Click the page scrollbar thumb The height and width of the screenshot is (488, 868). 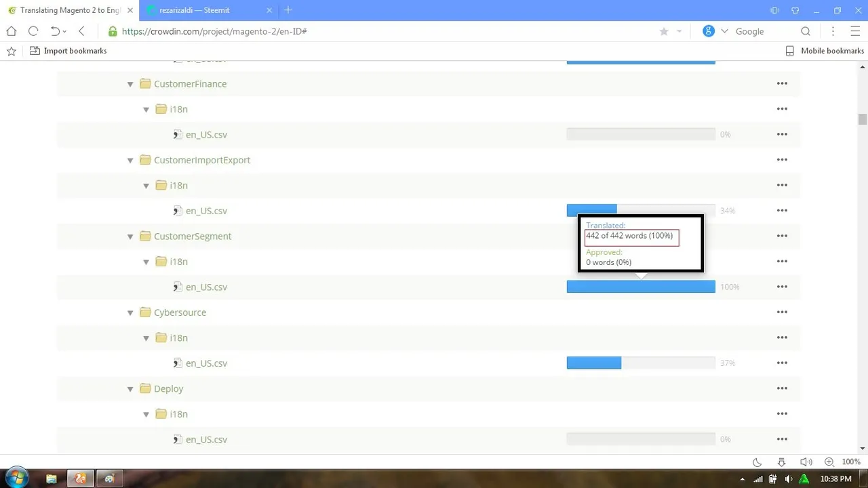click(x=863, y=119)
